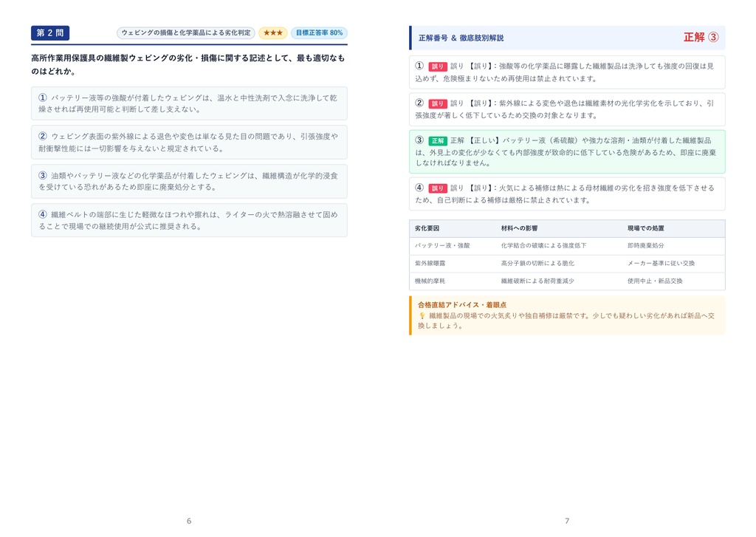Click page number 6
756x537 pixels.
[189, 521]
